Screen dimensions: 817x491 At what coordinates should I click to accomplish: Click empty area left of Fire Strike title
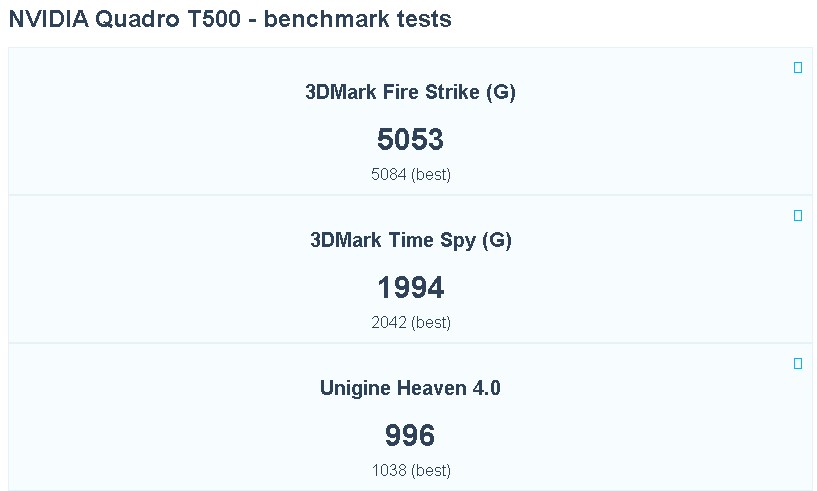point(150,93)
